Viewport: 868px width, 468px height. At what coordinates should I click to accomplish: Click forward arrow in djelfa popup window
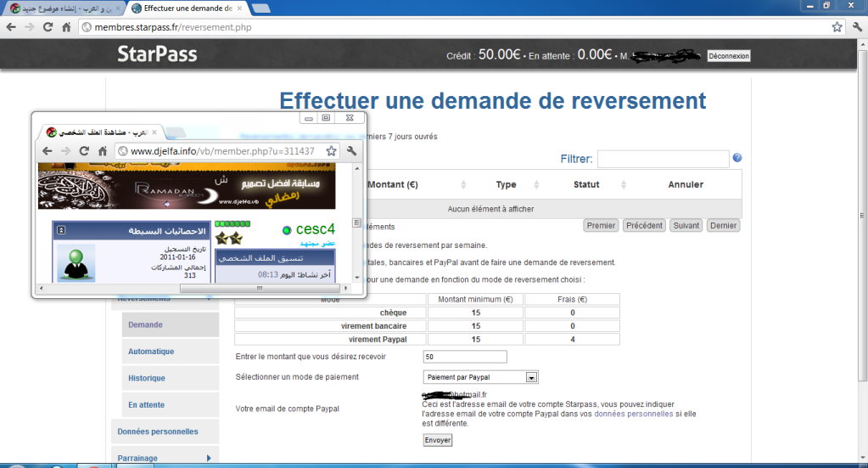[x=66, y=151]
